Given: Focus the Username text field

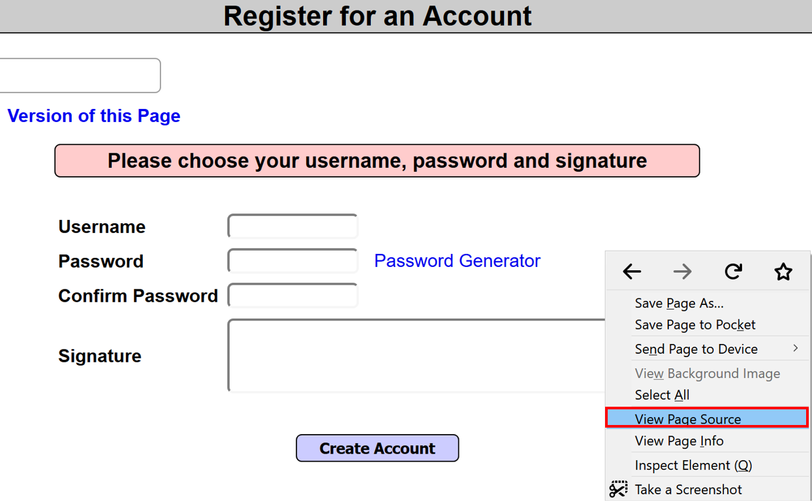Looking at the screenshot, I should (x=292, y=227).
